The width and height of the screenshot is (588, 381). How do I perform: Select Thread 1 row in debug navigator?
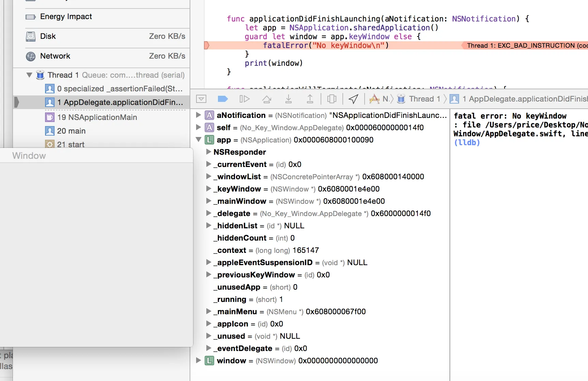tap(101, 75)
